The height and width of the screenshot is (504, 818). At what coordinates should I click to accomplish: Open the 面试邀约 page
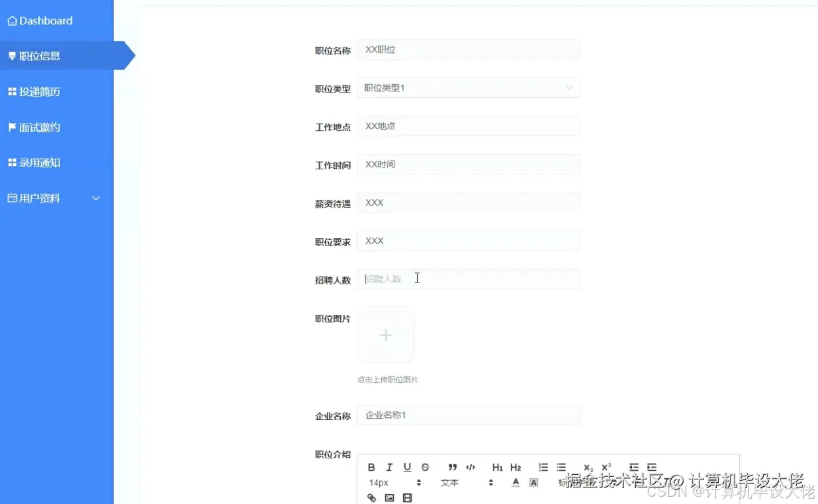[x=39, y=127]
